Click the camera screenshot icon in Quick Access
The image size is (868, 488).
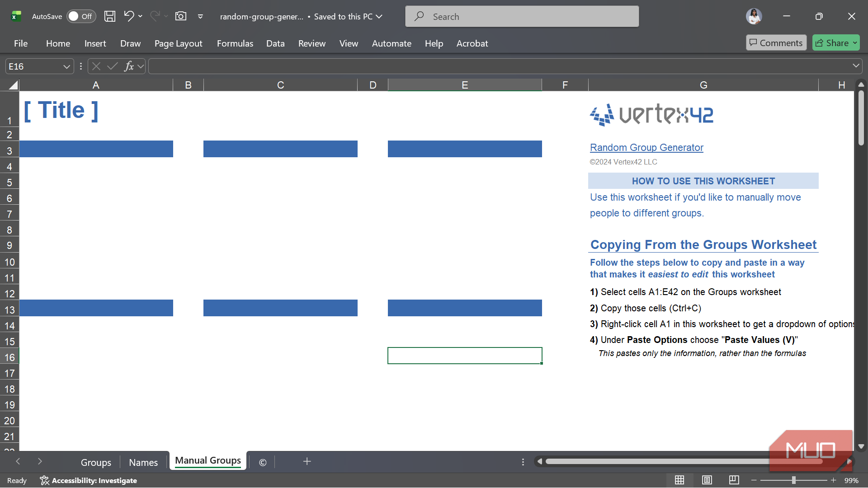pyautogui.click(x=181, y=16)
